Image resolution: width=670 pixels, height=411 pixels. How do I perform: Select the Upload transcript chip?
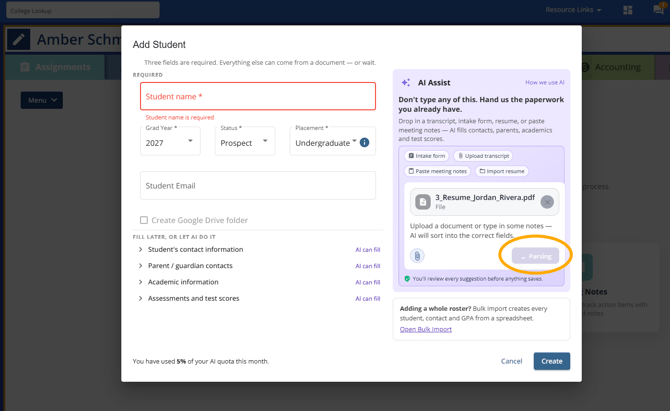pyautogui.click(x=483, y=156)
